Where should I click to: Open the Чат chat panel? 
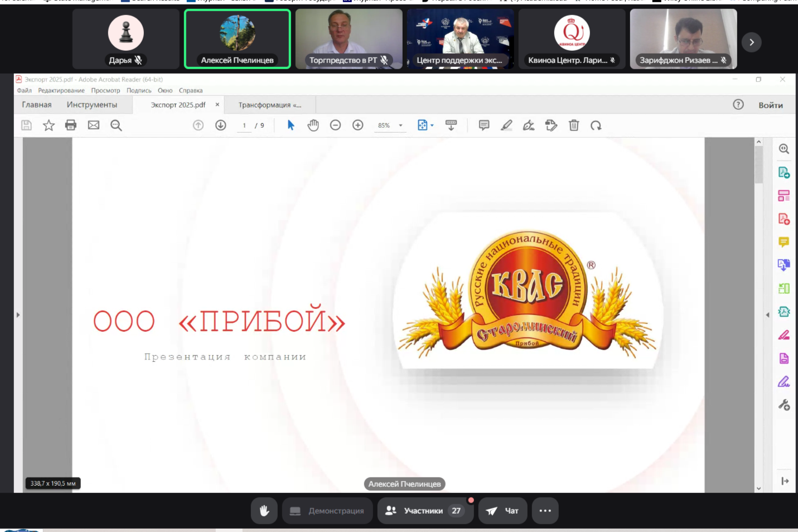click(x=502, y=511)
